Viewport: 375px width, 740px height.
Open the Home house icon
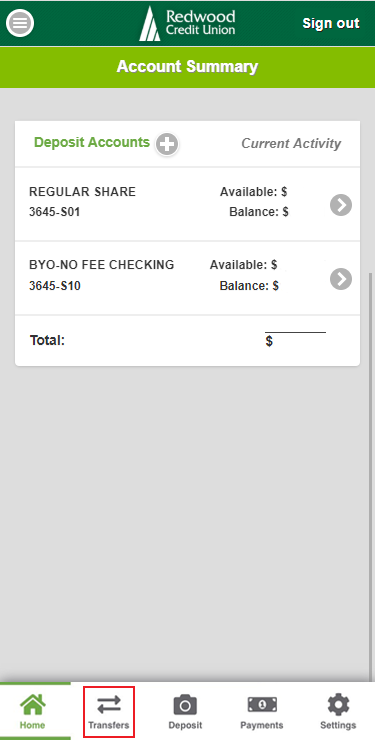click(x=33, y=705)
